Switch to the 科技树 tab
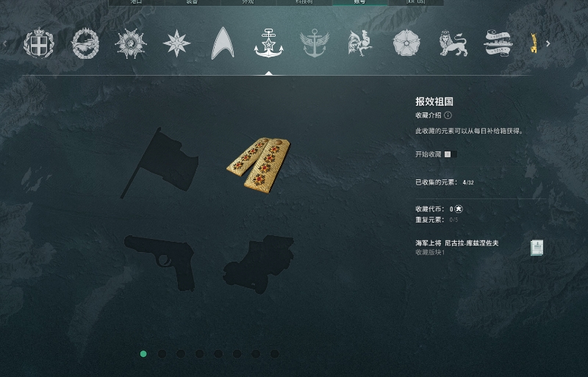Screen dimensions: 588x377 click(304, 2)
